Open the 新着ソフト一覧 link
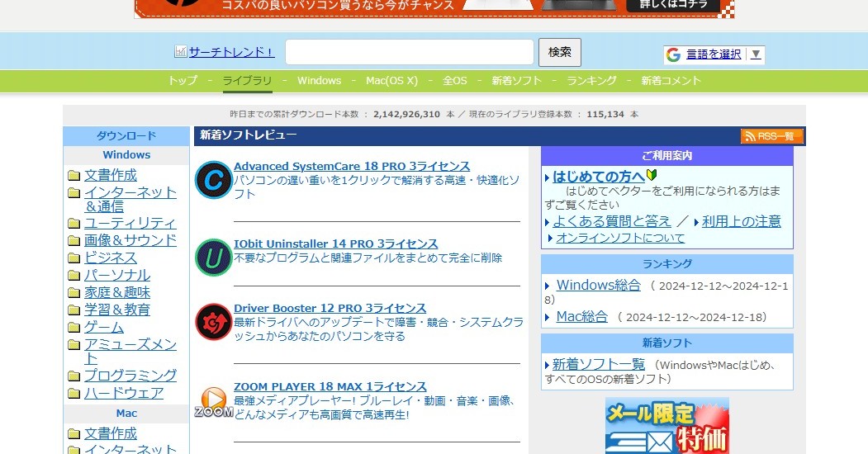Viewport: 868px width, 454px height. 598,364
